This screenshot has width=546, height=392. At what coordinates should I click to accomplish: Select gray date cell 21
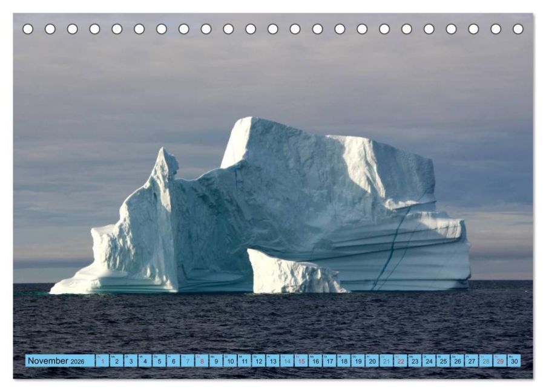coord(386,361)
